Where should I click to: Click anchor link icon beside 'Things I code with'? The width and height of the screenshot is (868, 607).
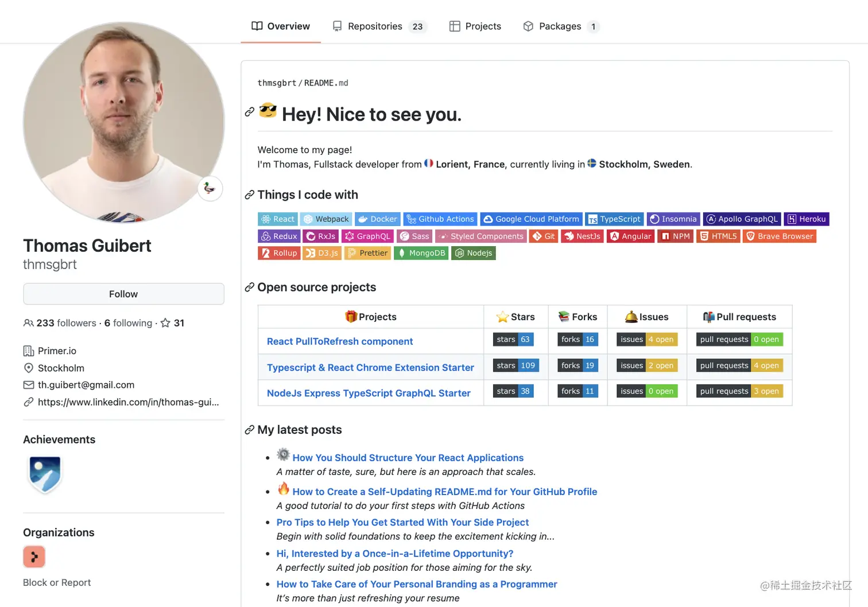click(250, 195)
